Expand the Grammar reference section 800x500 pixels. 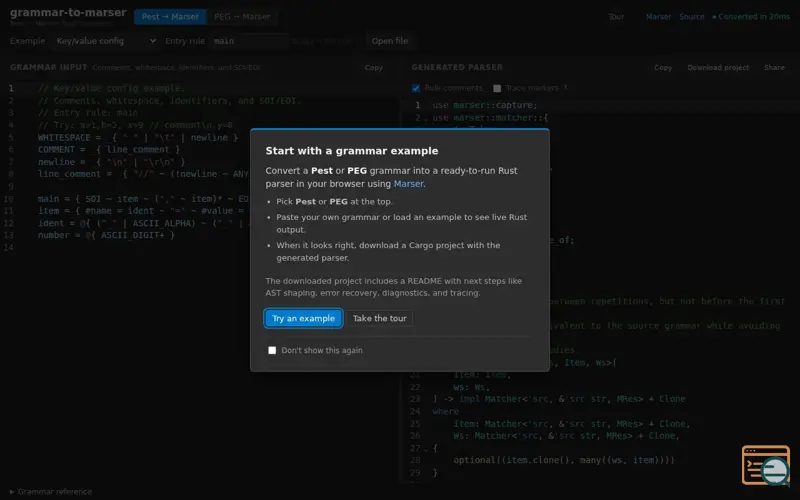coord(51,492)
